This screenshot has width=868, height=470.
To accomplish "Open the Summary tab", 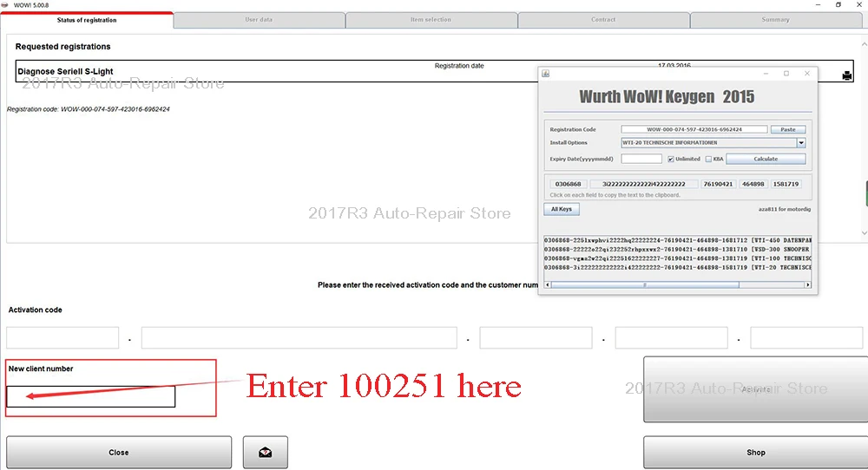I will [x=775, y=20].
